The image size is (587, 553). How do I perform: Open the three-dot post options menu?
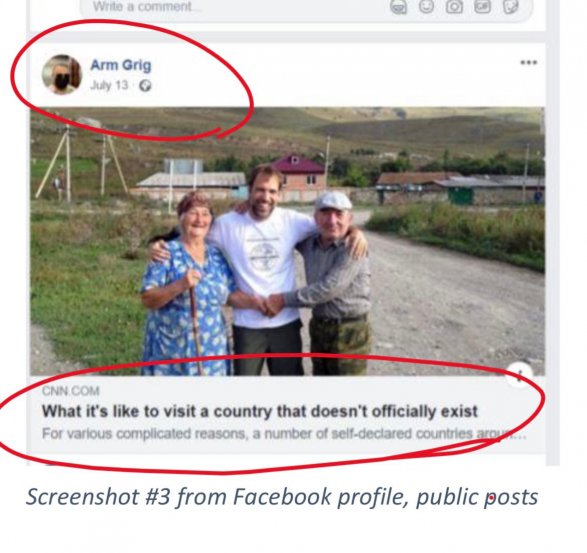pos(529,63)
